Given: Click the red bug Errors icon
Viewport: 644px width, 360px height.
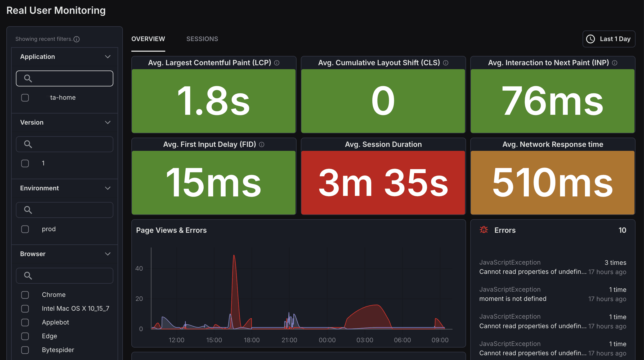Looking at the screenshot, I should click(484, 230).
